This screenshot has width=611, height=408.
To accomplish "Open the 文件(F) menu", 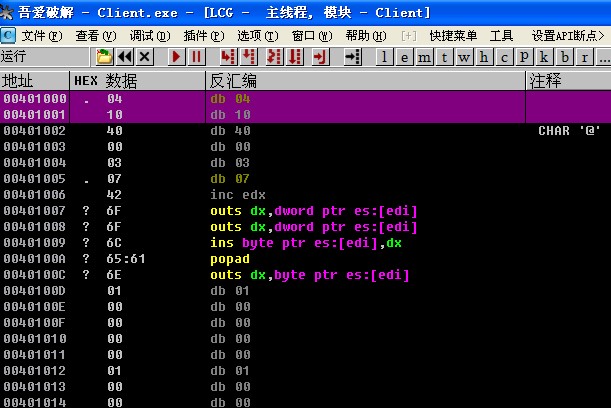I will coord(42,36).
